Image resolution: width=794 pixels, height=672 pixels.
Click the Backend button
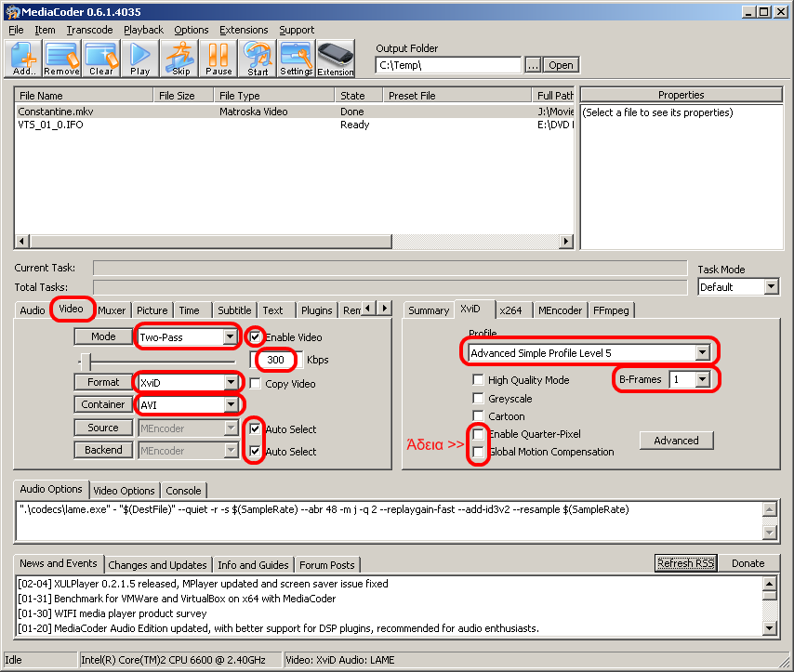(103, 450)
